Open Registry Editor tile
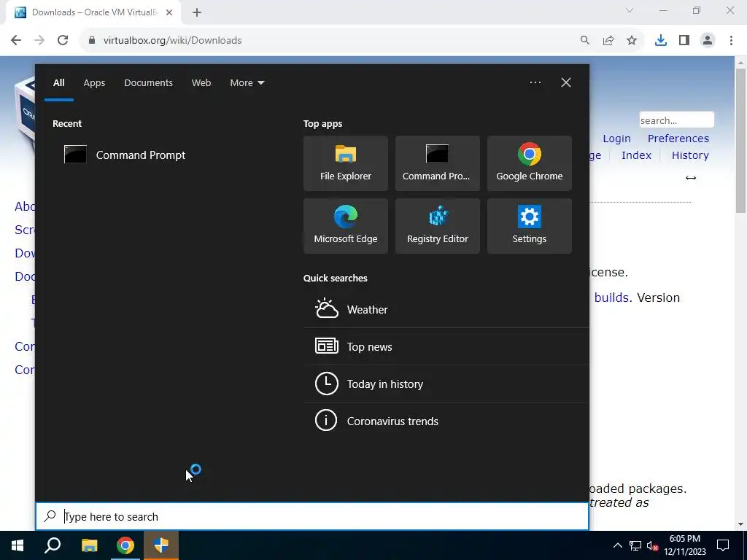Screen dimensions: 747x560 click(x=438, y=226)
